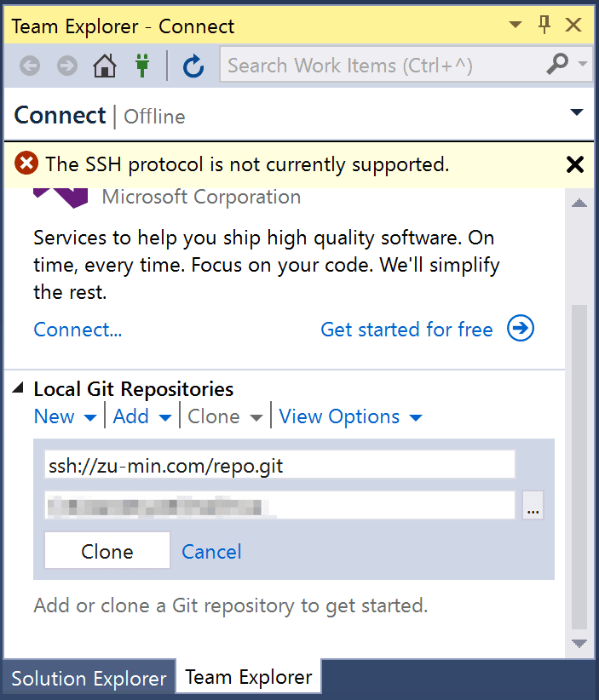Switch to the Solution Explorer tab
The height and width of the screenshot is (700, 599).
pyautogui.click(x=89, y=679)
